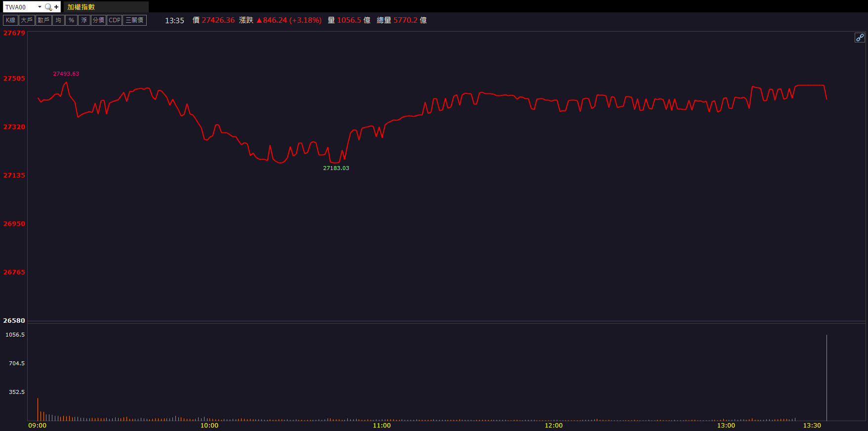Click the magnifier search icon

pos(48,7)
